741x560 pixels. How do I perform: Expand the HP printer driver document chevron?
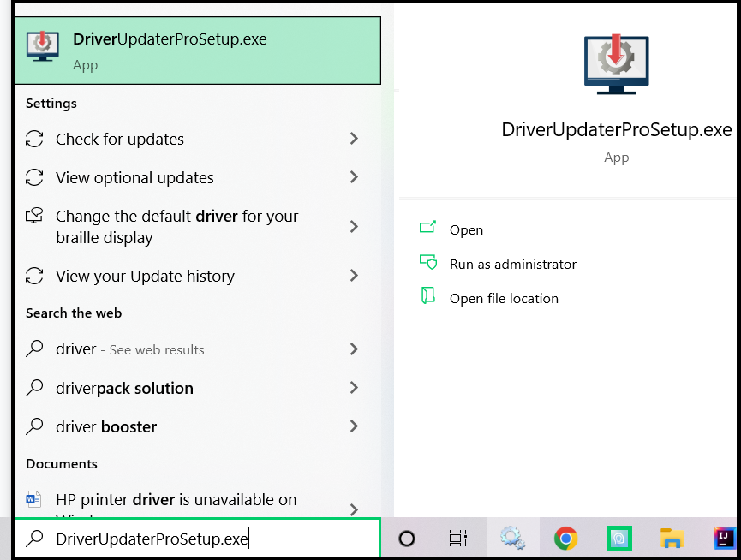point(354,509)
